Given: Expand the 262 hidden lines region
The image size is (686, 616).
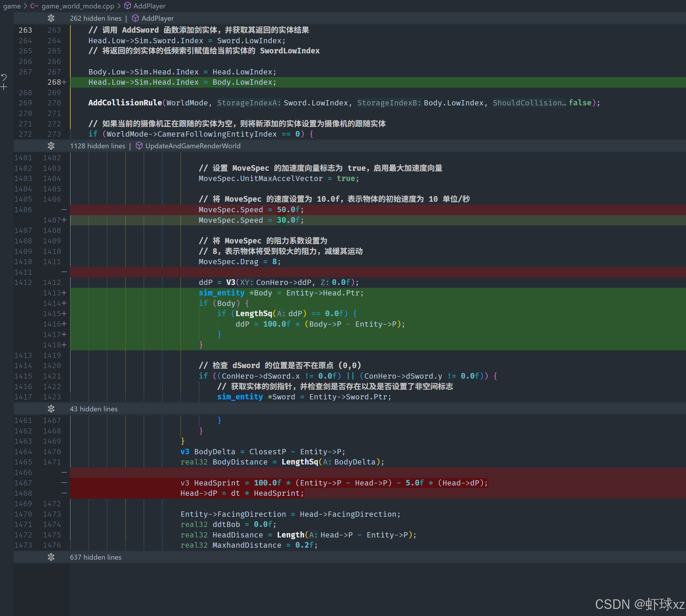Looking at the screenshot, I should (95, 18).
